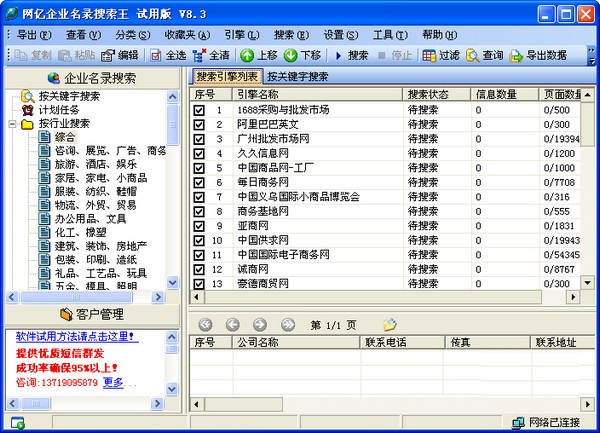600x433 pixels.
Task: Open the 分类 menu
Action: 133,35
